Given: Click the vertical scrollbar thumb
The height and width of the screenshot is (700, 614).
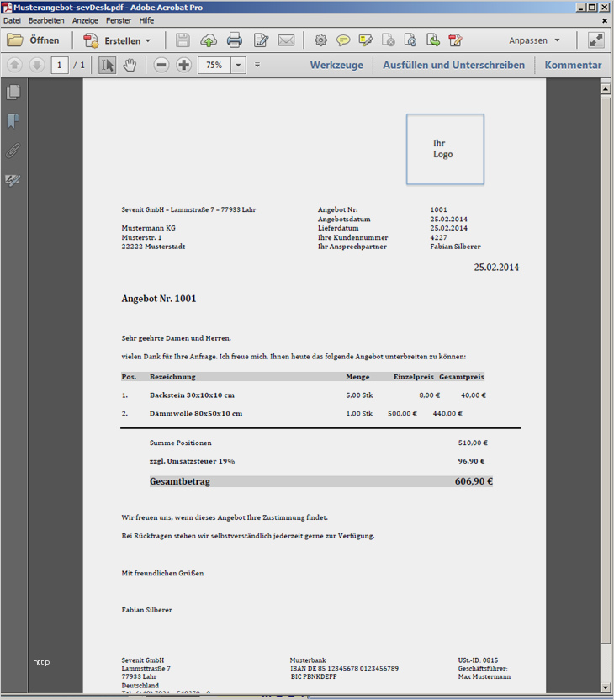Looking at the screenshot, I should point(605,370).
